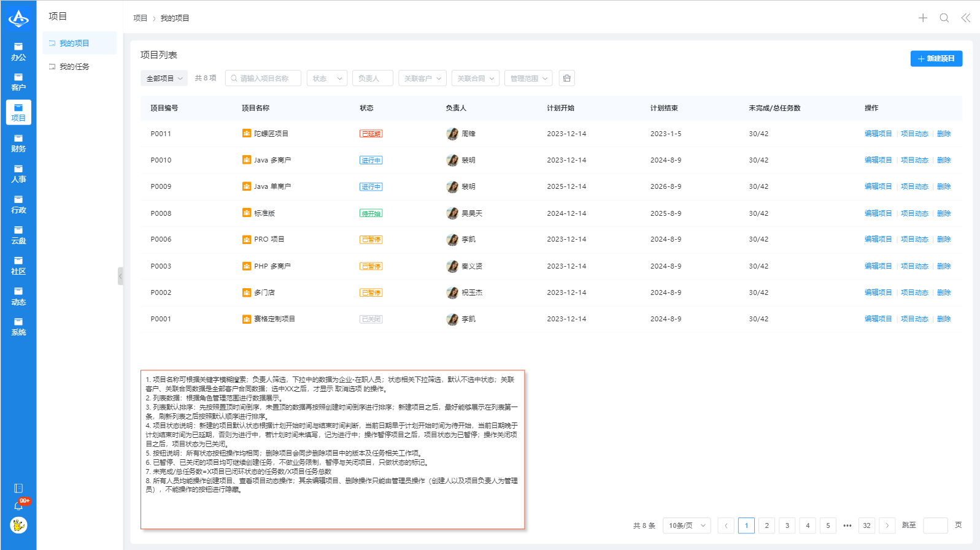Open the 客户 module in sidebar
Screen dimensions: 980x550
tap(18, 82)
